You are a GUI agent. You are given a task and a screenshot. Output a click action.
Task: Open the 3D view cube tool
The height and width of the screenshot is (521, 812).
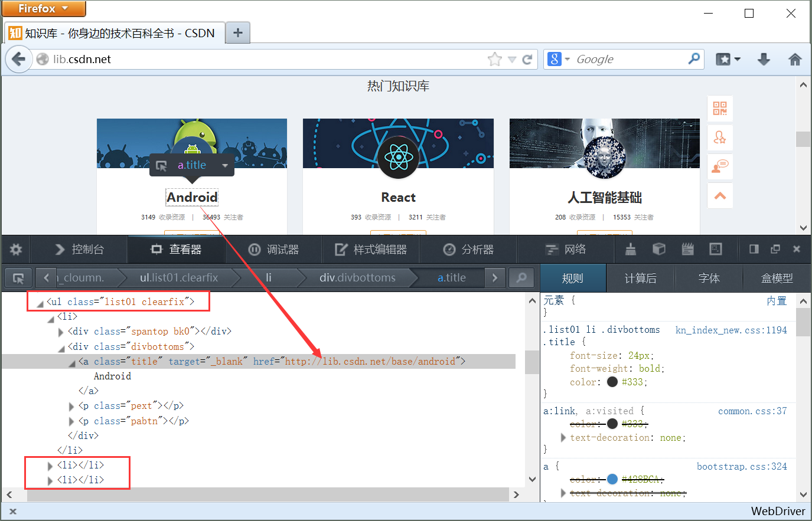click(659, 250)
